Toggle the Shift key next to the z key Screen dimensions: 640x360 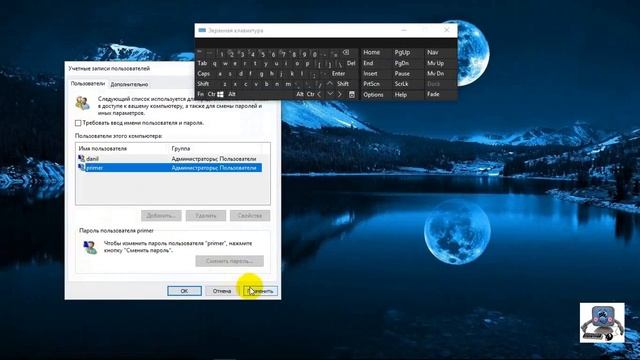(x=203, y=84)
